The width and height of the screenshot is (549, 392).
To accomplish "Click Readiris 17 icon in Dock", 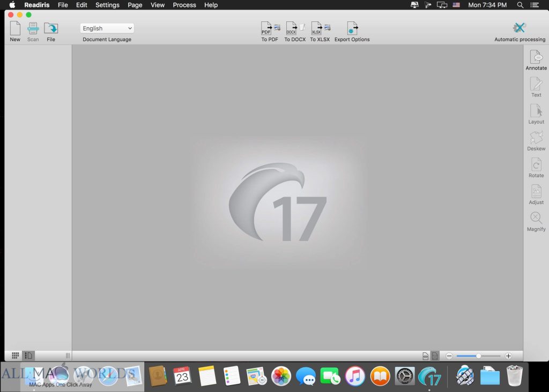I will (x=429, y=376).
